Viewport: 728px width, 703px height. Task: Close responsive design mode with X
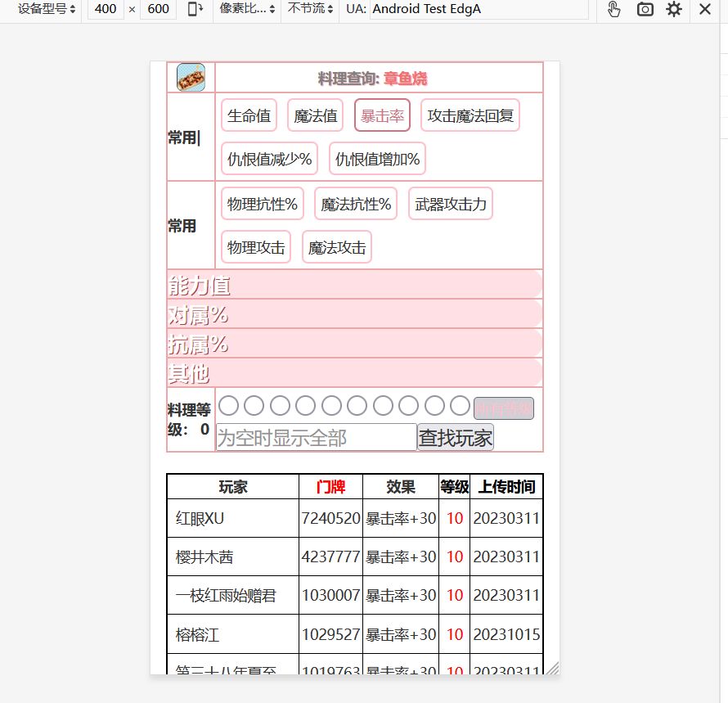click(705, 9)
